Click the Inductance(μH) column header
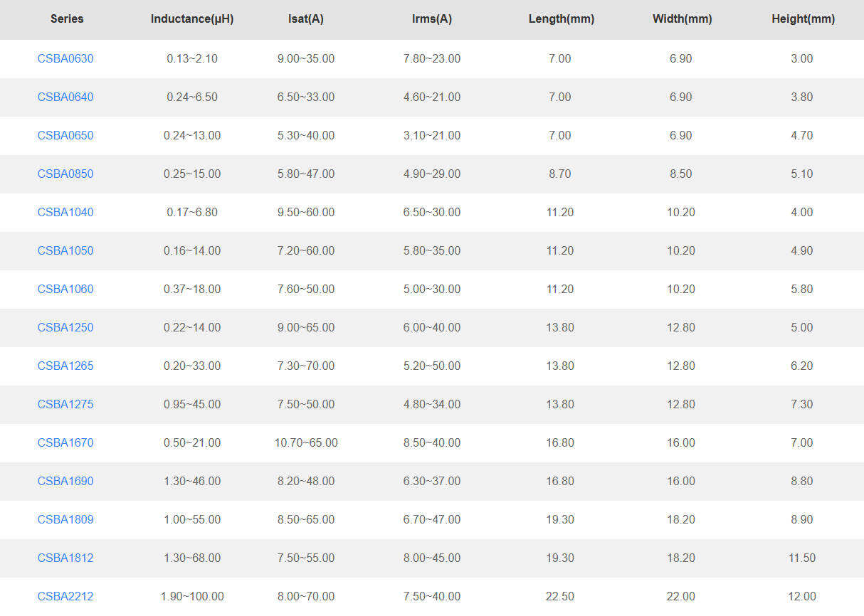This screenshot has height=616, width=864. [192, 19]
